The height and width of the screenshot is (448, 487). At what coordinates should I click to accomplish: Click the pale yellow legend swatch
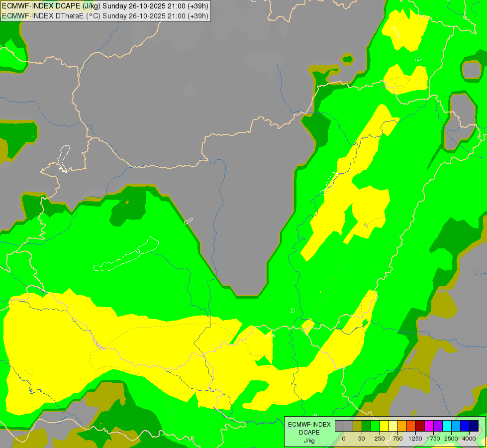point(393,426)
